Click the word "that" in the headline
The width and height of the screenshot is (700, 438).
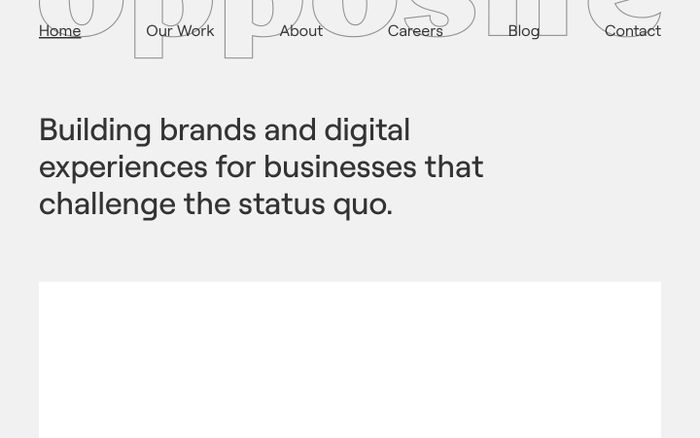click(454, 166)
